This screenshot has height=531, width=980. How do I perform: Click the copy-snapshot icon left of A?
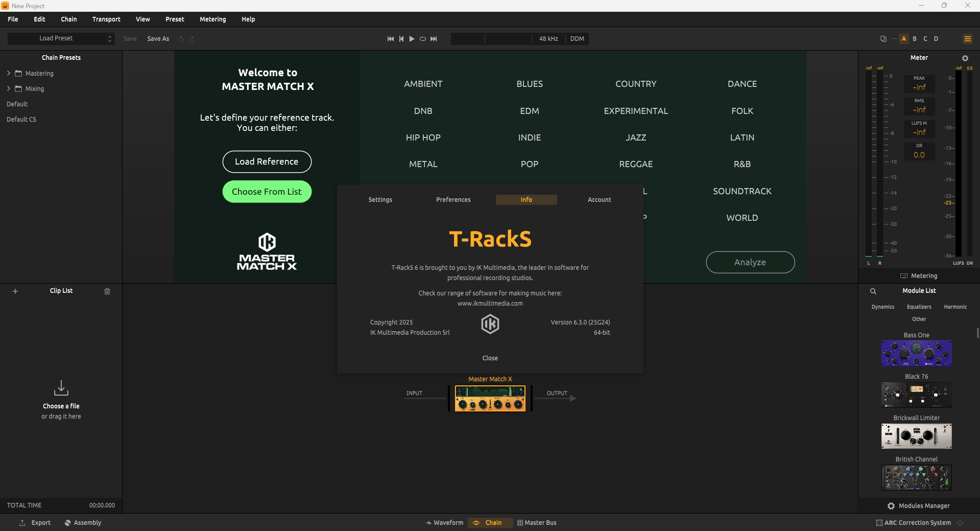[x=883, y=39]
